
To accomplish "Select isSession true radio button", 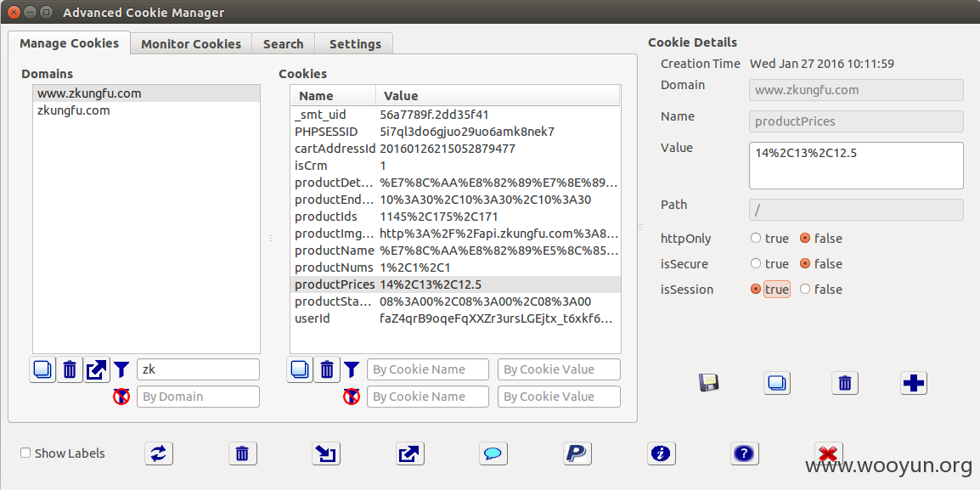I will (756, 290).
